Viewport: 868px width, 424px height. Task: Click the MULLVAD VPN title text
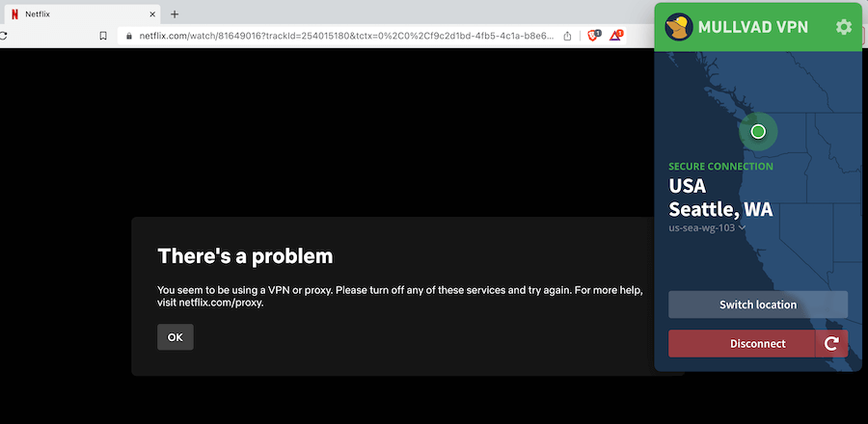point(753,27)
